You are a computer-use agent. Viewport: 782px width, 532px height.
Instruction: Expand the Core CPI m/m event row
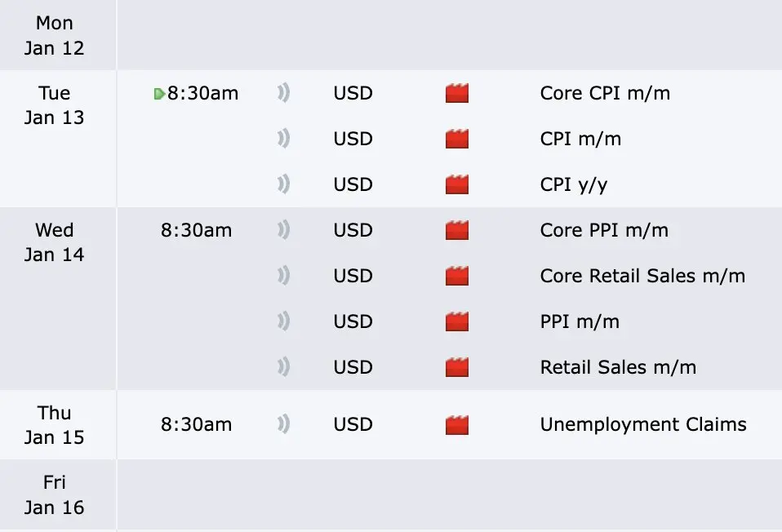[x=449, y=93]
